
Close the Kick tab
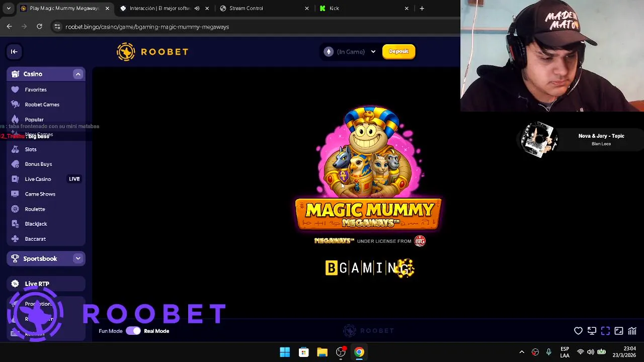pyautogui.click(x=407, y=9)
